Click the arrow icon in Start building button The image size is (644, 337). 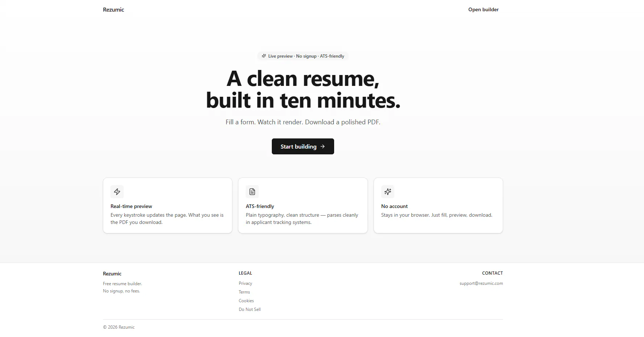[323, 146]
